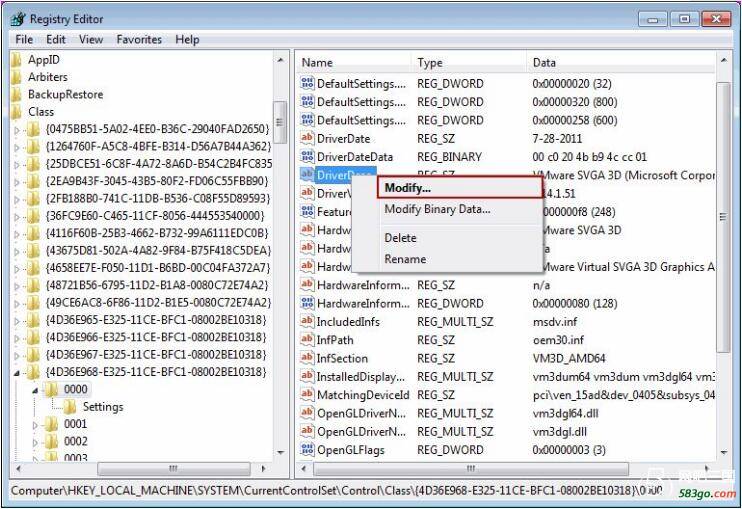Open the File menu
Image resolution: width=742 pixels, height=509 pixels.
(24, 39)
